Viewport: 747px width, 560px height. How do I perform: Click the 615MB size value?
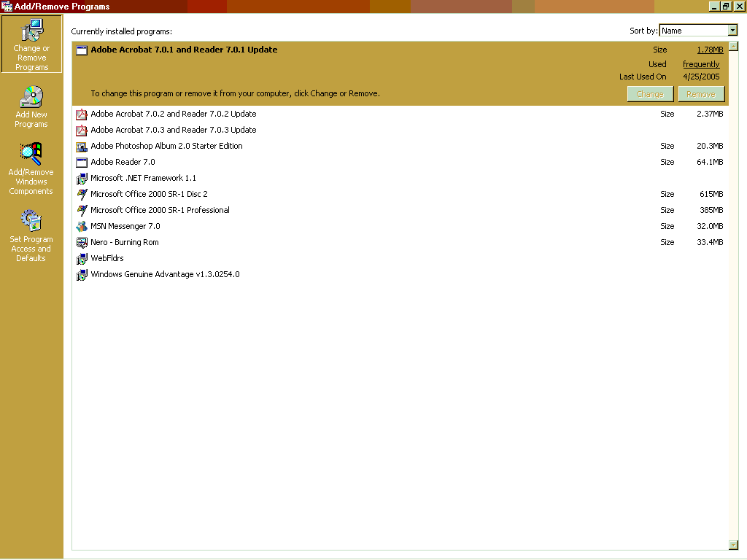coord(711,194)
